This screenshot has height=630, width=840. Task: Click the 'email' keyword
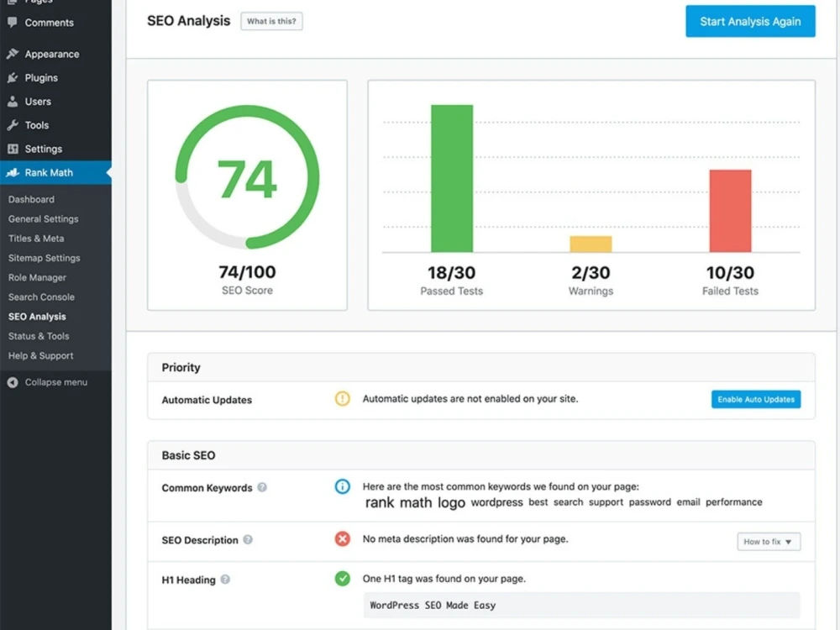[x=688, y=502]
